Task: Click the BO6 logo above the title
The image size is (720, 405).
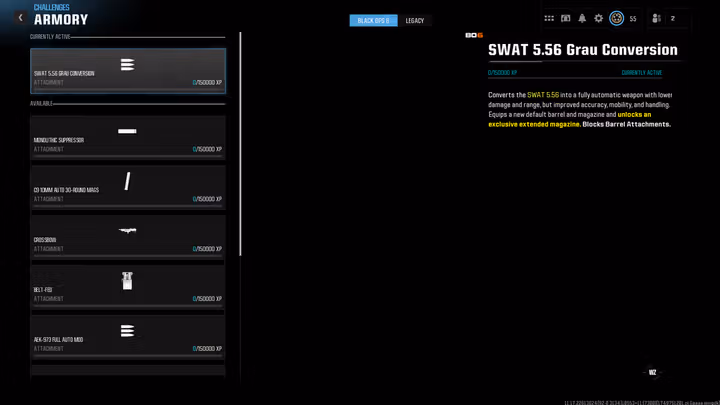Action: (474, 35)
